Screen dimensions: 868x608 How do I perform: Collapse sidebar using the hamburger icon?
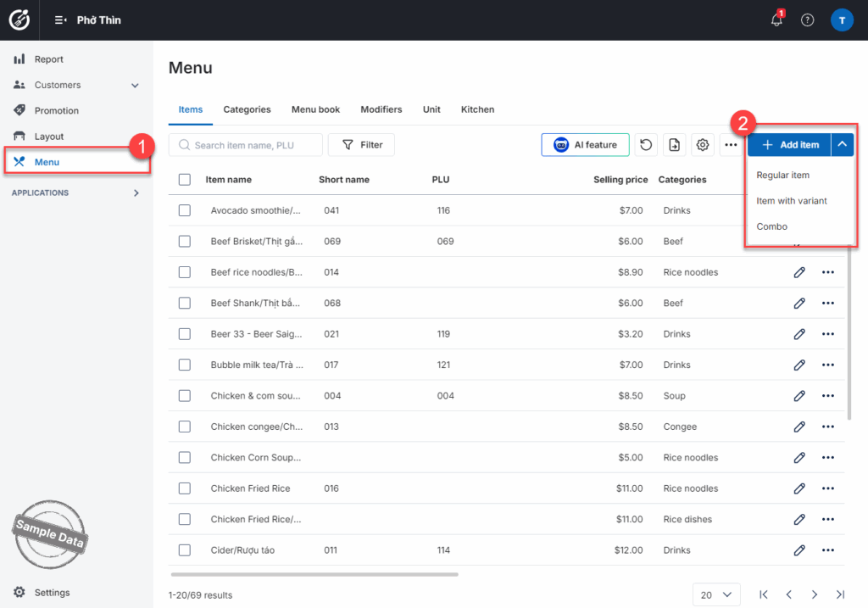pos(60,20)
